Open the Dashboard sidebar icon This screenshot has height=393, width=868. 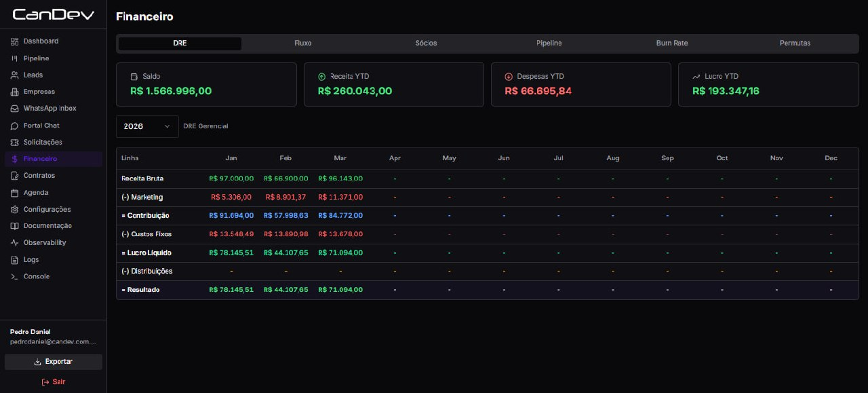pyautogui.click(x=14, y=41)
